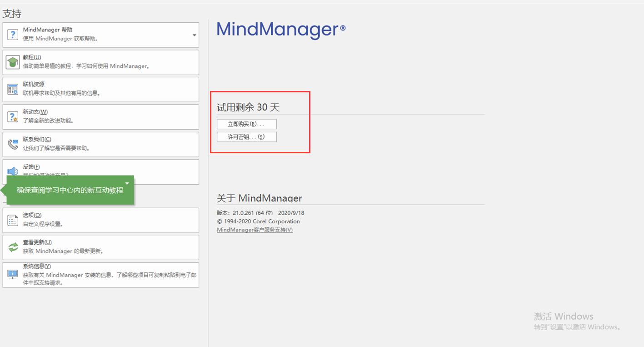The image size is (644, 347).
Task: Expand the MindManager 帮助 dropdown arrow
Action: (195, 34)
